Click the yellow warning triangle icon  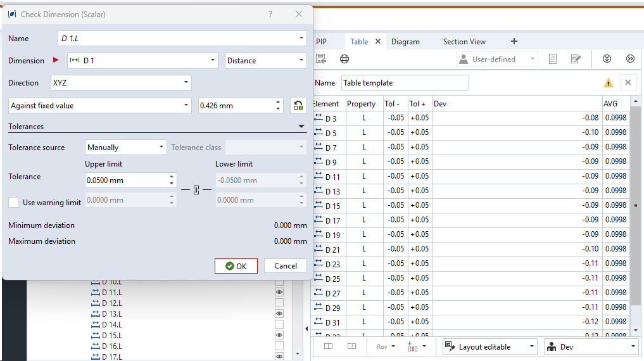pos(608,83)
